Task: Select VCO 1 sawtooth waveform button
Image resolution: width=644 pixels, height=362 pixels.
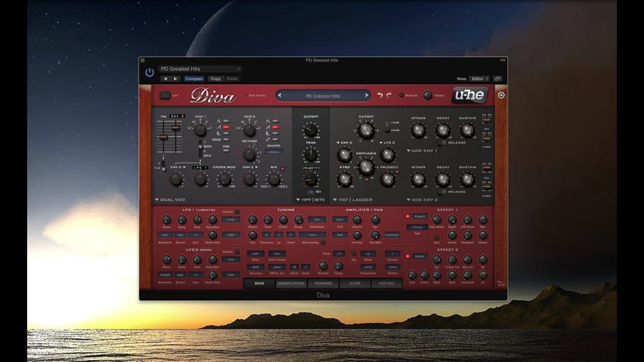Action: (226, 128)
